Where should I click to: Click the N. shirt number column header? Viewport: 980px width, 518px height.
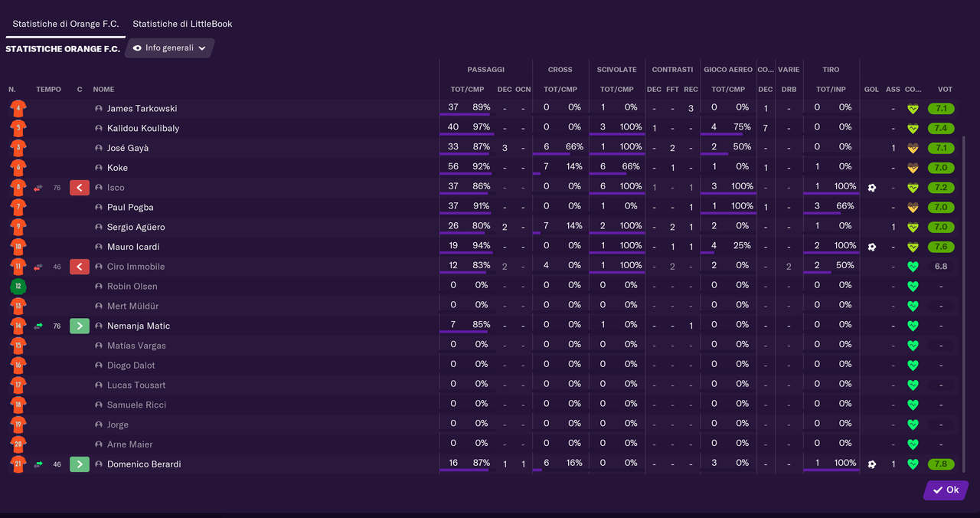pos(12,90)
